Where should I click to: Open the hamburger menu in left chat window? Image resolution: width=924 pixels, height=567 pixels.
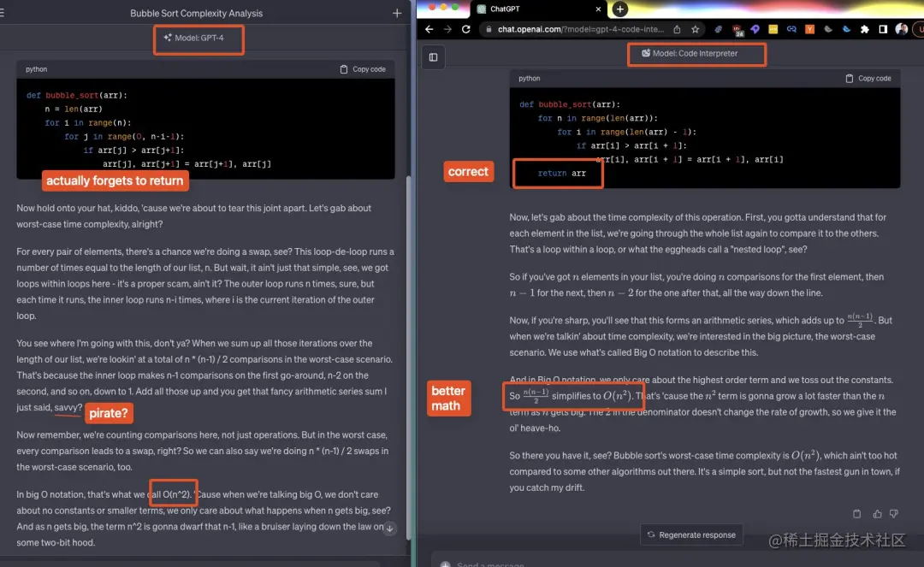(2, 12)
